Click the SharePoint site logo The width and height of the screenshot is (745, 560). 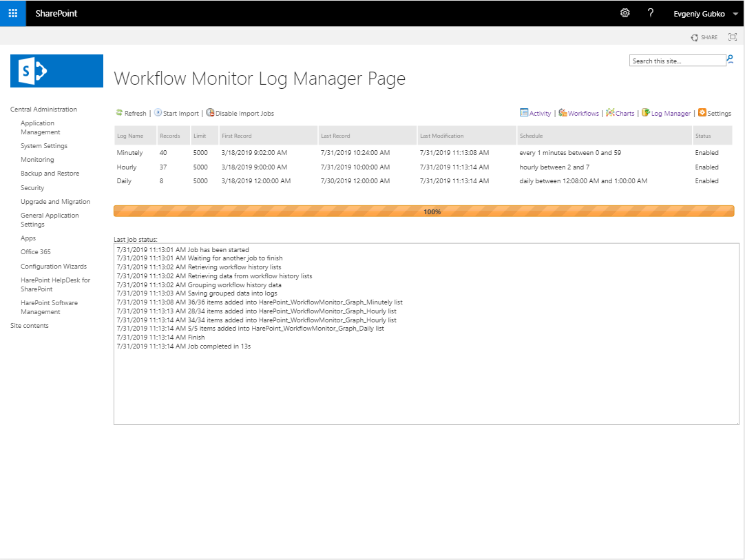[x=56, y=71]
